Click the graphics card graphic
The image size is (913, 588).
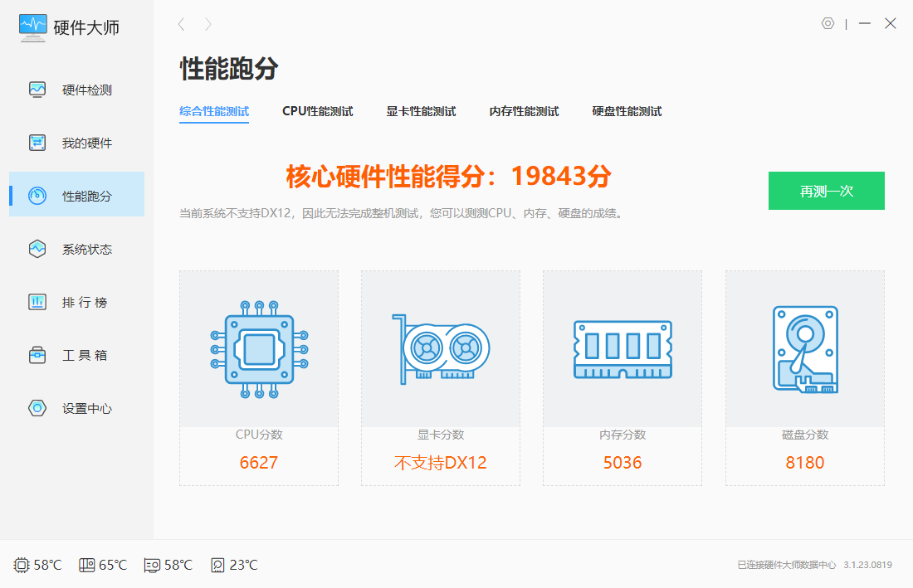[441, 348]
